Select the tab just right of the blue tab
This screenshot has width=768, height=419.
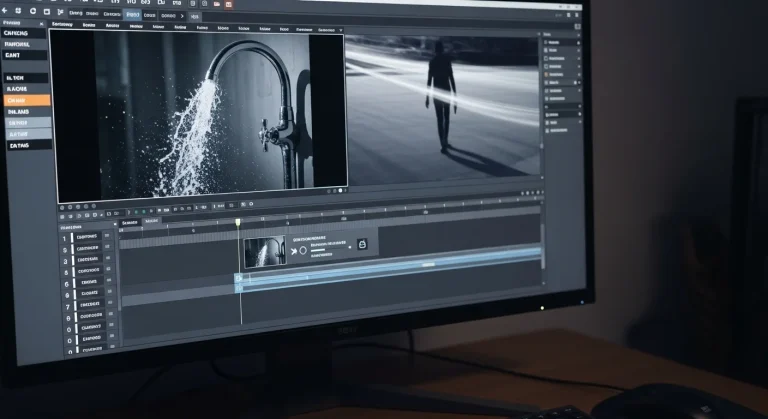coord(149,15)
